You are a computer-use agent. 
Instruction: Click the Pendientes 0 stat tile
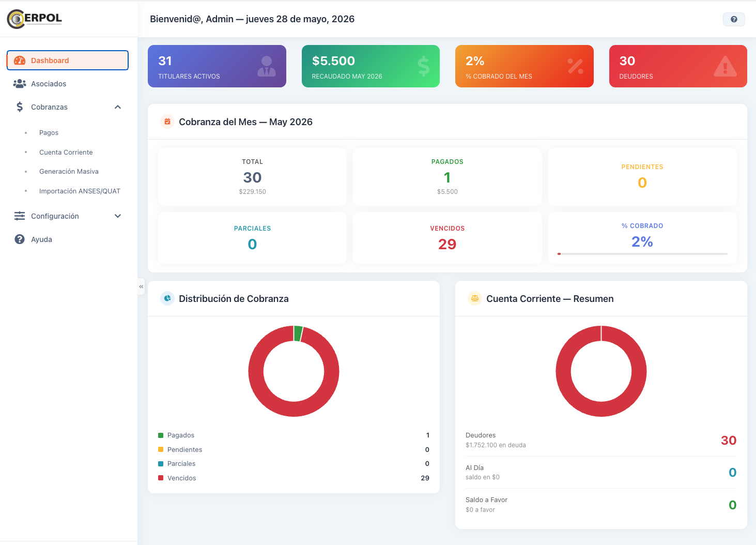[x=642, y=177]
